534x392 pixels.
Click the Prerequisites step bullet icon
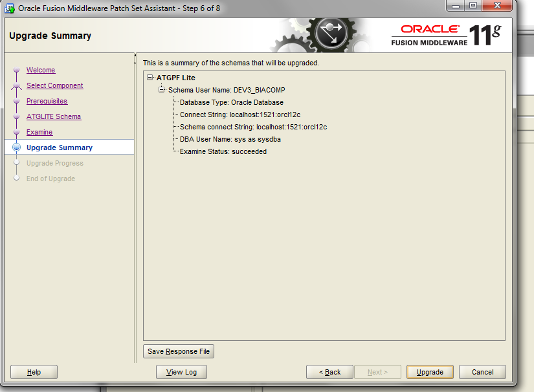tap(16, 101)
